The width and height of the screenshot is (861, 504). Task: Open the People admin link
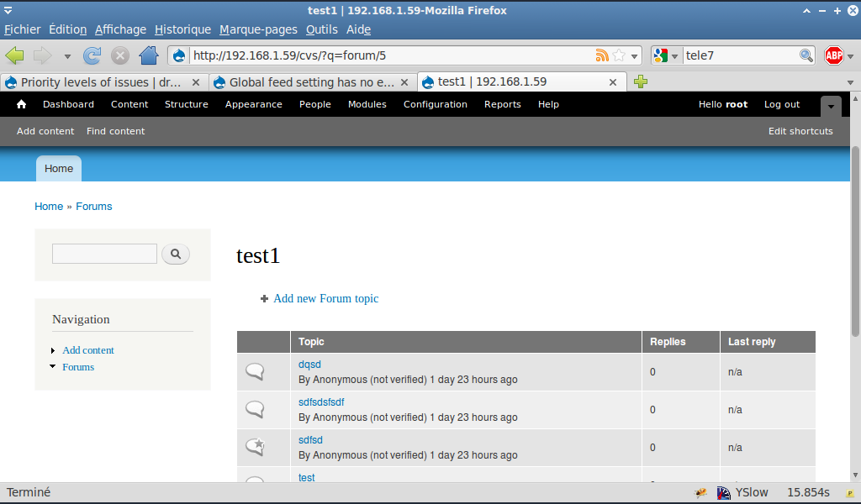tap(315, 104)
